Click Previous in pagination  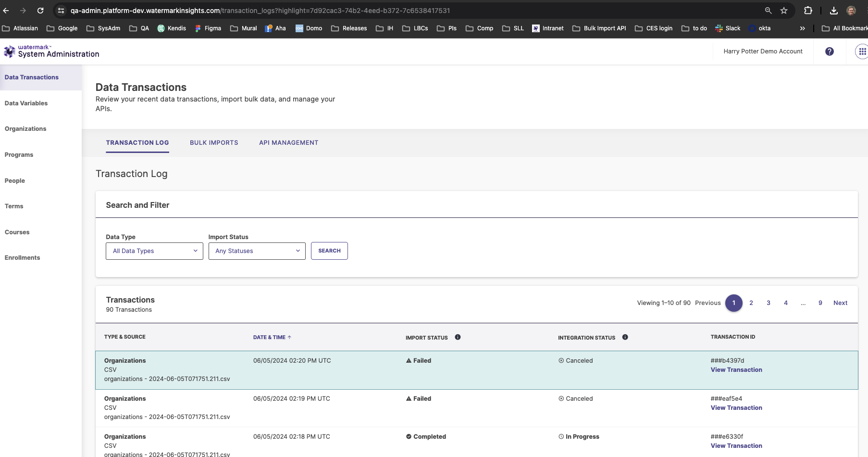[x=707, y=303]
